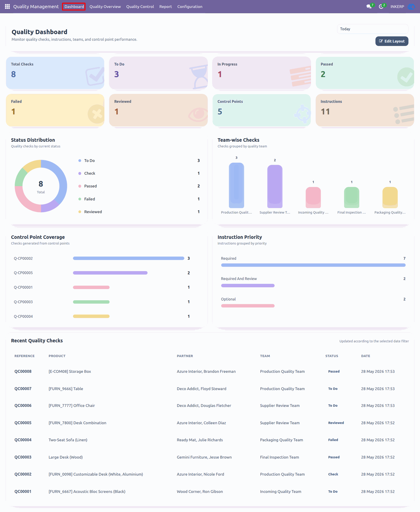Image resolution: width=420 pixels, height=512 pixels.
Task: Click the Q-CP00005 coverage bar
Action: click(110, 273)
